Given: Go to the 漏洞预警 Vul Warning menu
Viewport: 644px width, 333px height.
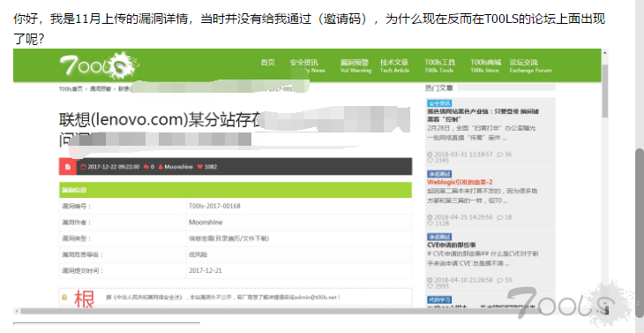Looking at the screenshot, I should [x=356, y=65].
